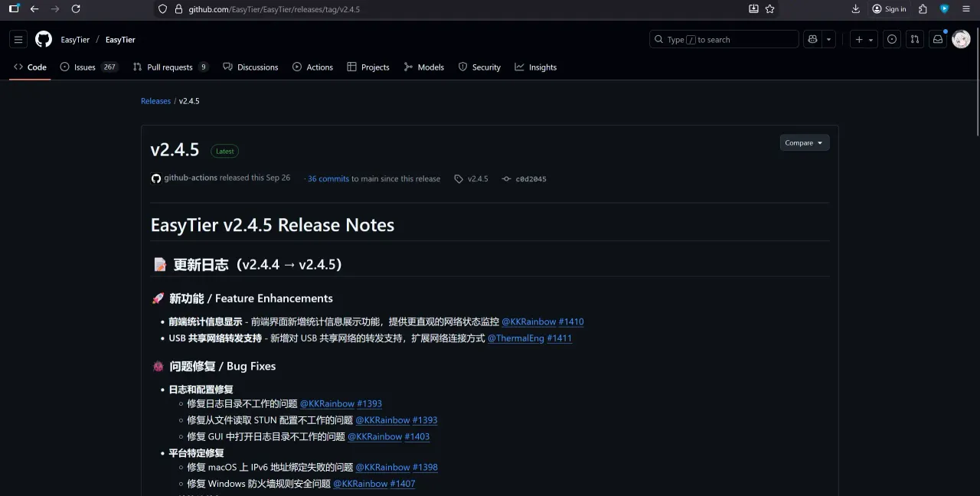
Task: Click the v2.4.5 tag link
Action: pyautogui.click(x=471, y=178)
